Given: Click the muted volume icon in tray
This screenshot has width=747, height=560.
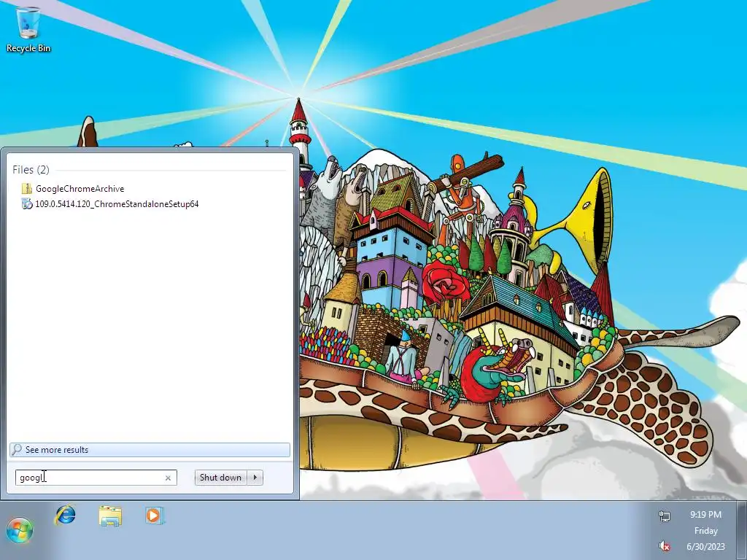Looking at the screenshot, I should (665, 546).
